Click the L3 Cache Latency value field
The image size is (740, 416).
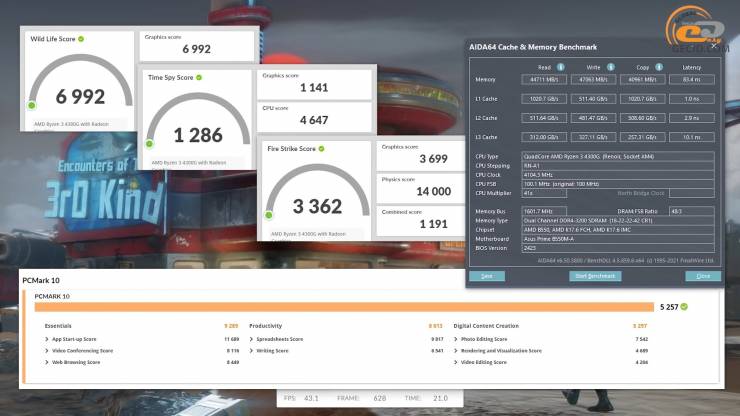[692, 137]
